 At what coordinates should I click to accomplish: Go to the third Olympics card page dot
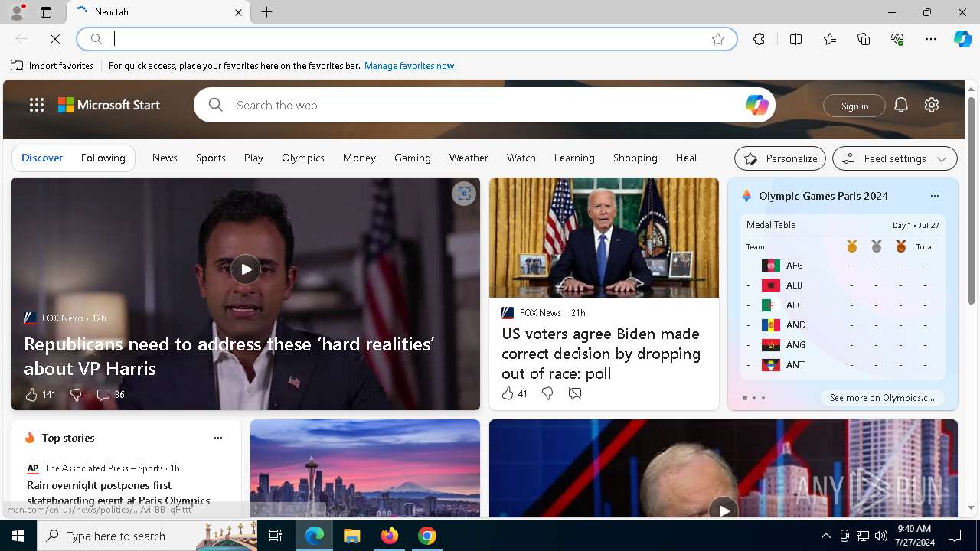[x=763, y=398]
